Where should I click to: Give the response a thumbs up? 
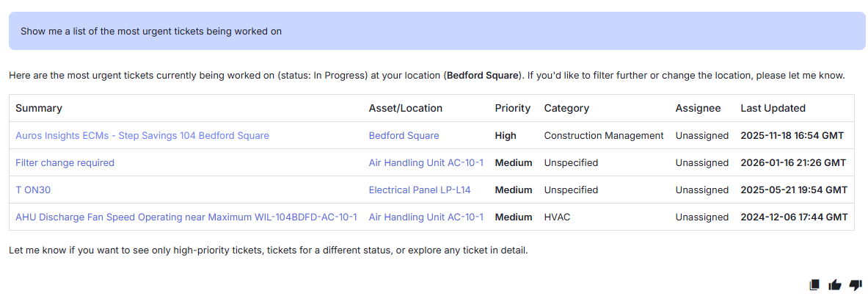(x=835, y=285)
